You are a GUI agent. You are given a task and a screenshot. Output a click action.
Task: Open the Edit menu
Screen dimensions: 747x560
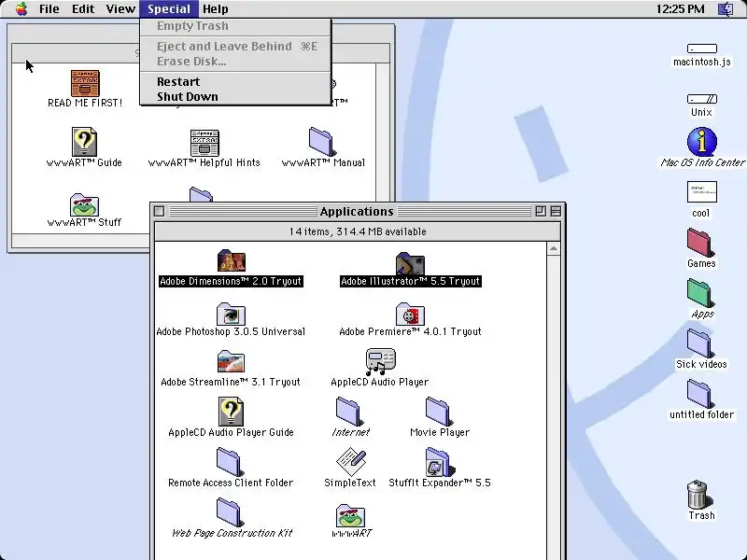[83, 8]
